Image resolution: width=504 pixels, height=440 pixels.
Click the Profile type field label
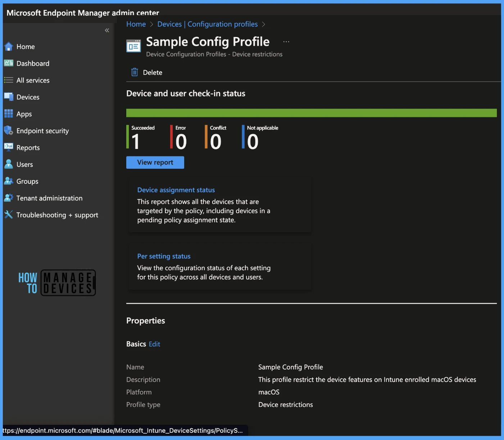(143, 405)
